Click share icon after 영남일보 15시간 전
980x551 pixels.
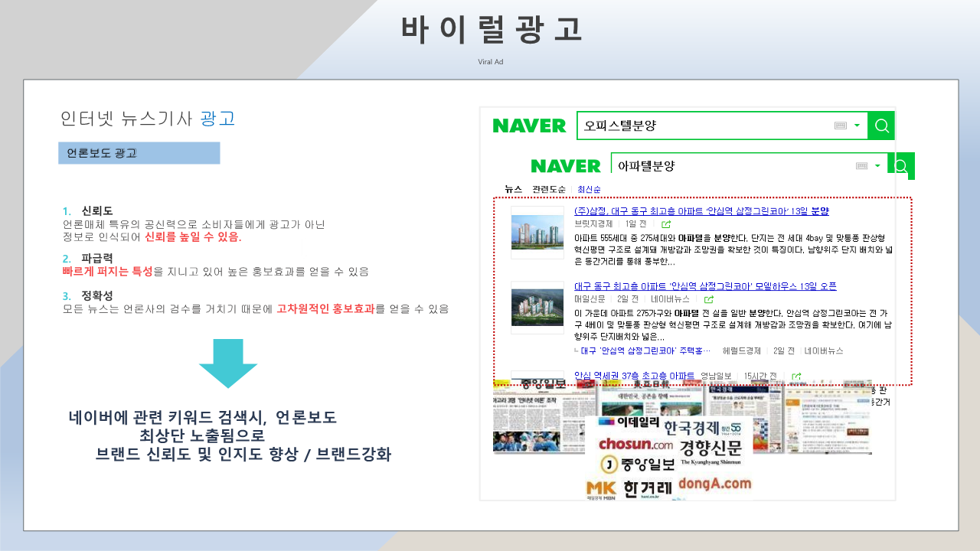[x=797, y=376]
